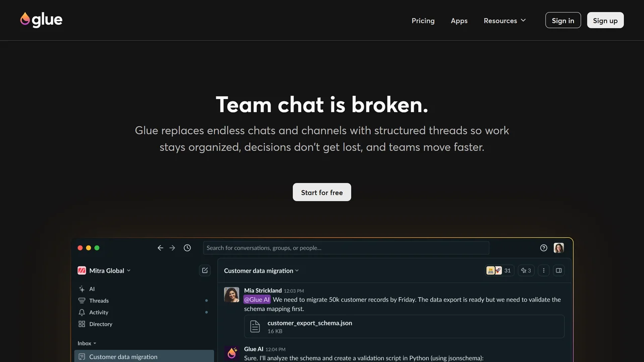This screenshot has width=644, height=362.
Task: Click the compose new thread icon
Action: pos(205,270)
